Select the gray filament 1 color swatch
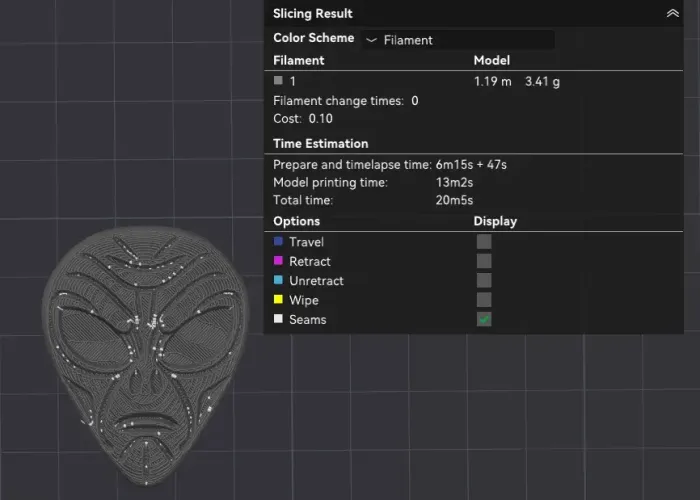This screenshot has height=500, width=700. [278, 81]
